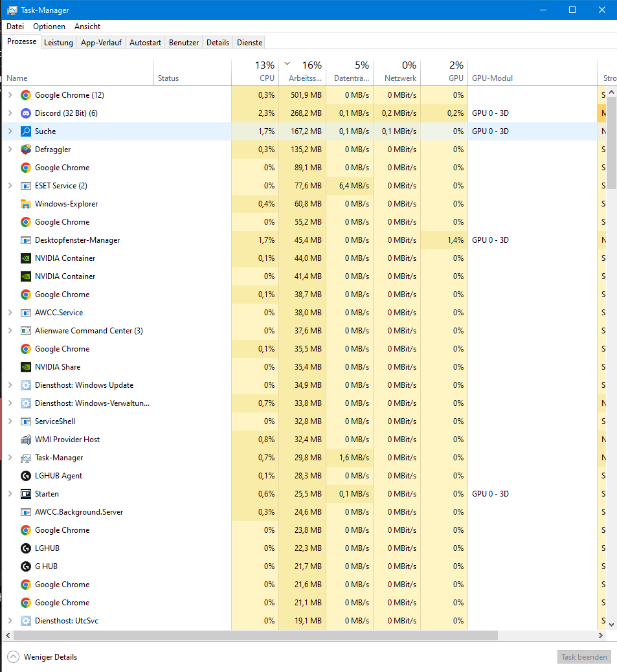Sort by the Name column header
Screen dimensions: 617x672
[x=78, y=72]
